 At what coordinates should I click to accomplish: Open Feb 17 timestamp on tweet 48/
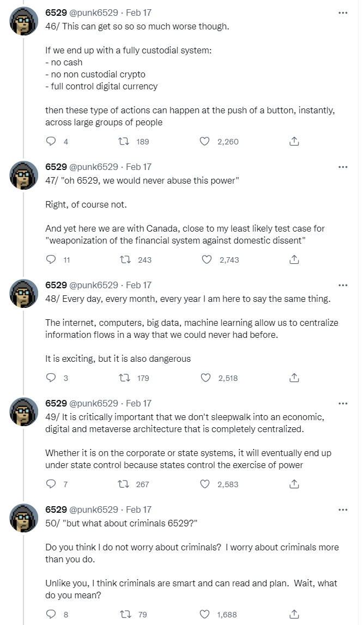(x=138, y=285)
